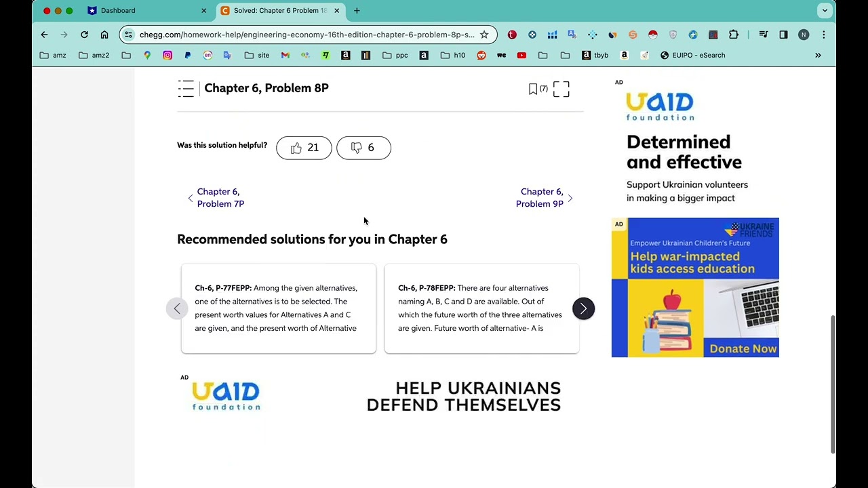Click the chegg.com address bar
The width and height of the screenshot is (868, 488).
[x=307, y=35]
